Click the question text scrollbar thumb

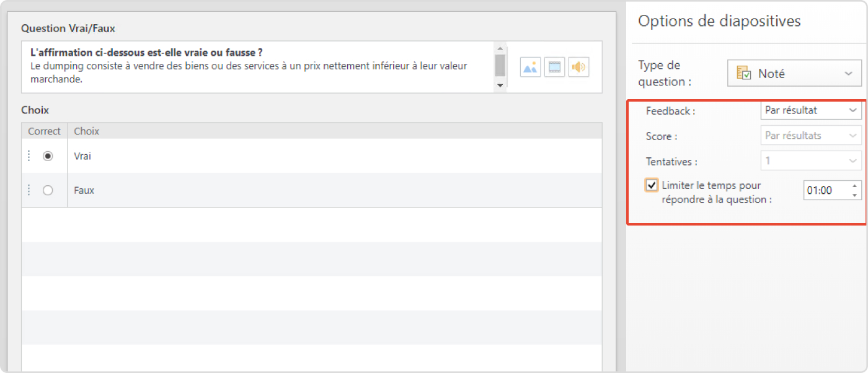(500, 64)
